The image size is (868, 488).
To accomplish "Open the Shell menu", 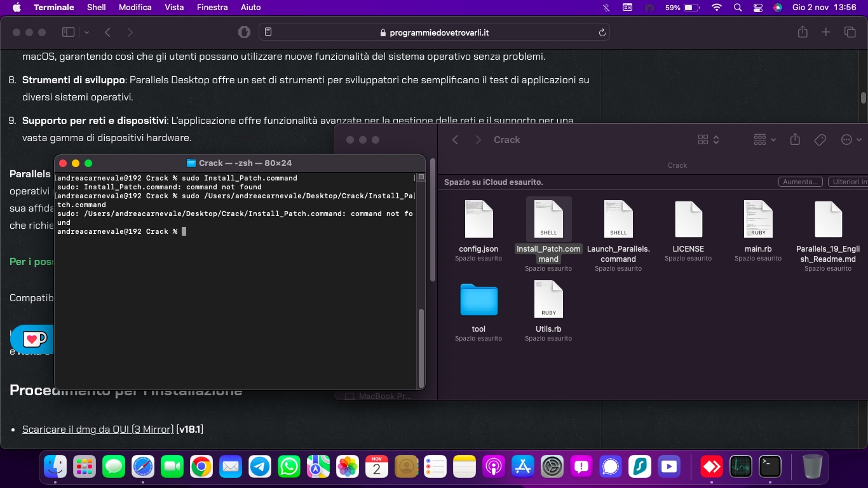I will click(97, 8).
